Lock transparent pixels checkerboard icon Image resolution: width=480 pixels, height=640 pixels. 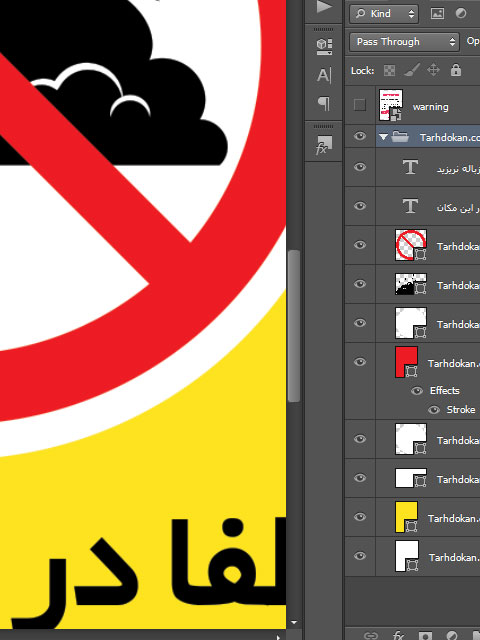coord(389,71)
